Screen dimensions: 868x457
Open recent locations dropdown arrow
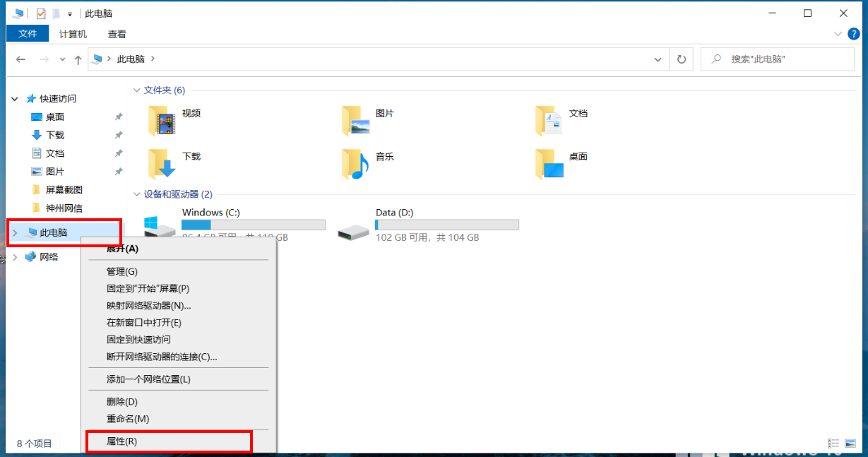(x=63, y=59)
